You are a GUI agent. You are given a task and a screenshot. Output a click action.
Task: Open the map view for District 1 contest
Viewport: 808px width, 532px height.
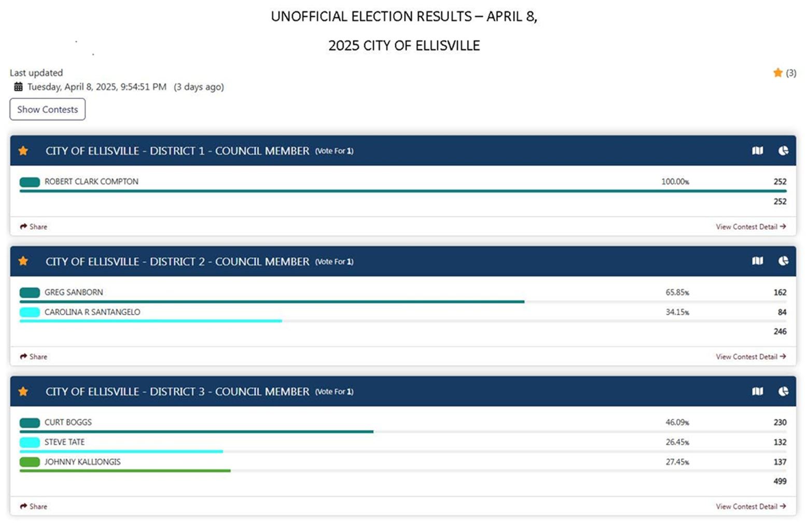757,151
